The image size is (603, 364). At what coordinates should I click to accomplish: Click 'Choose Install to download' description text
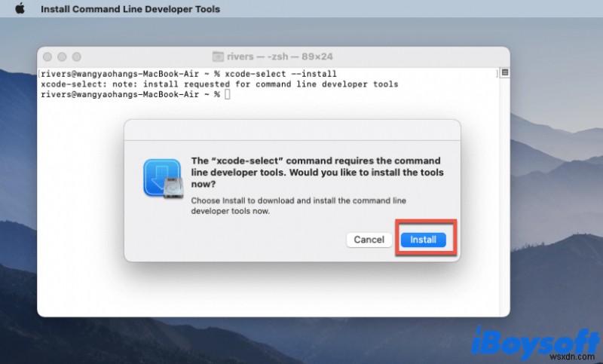[298, 206]
